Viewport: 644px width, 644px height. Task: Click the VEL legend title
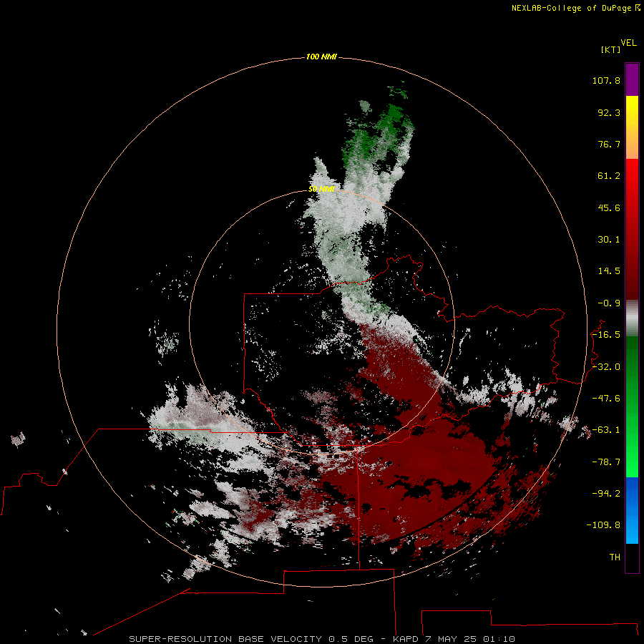pos(628,43)
